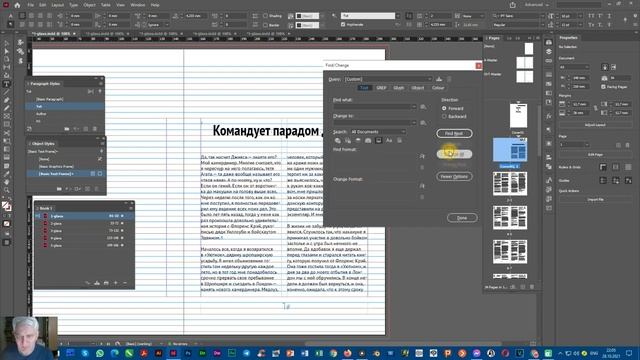Click Add Documents plus icon in Book panel
Viewport: 640px width, 360px height.
pyautogui.click(x=116, y=283)
